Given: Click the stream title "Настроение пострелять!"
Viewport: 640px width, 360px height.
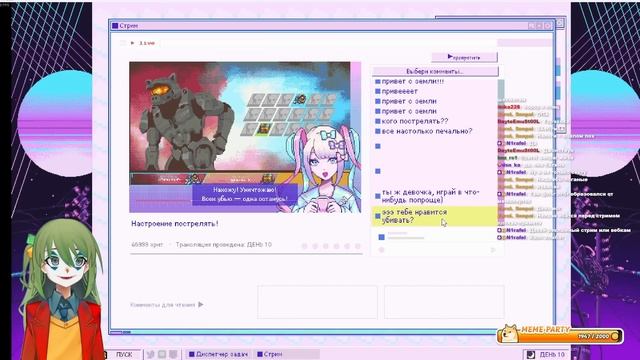Looking at the screenshot, I should point(175,224).
